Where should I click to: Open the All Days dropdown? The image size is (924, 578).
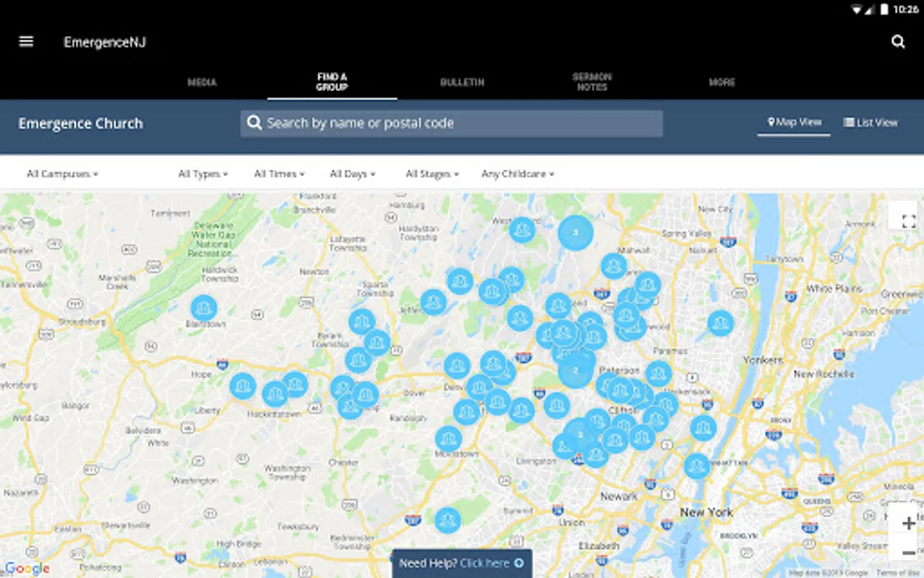[352, 174]
